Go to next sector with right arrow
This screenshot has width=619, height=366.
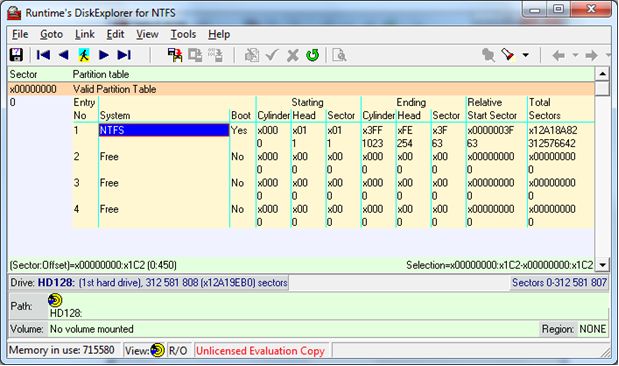coord(104,55)
